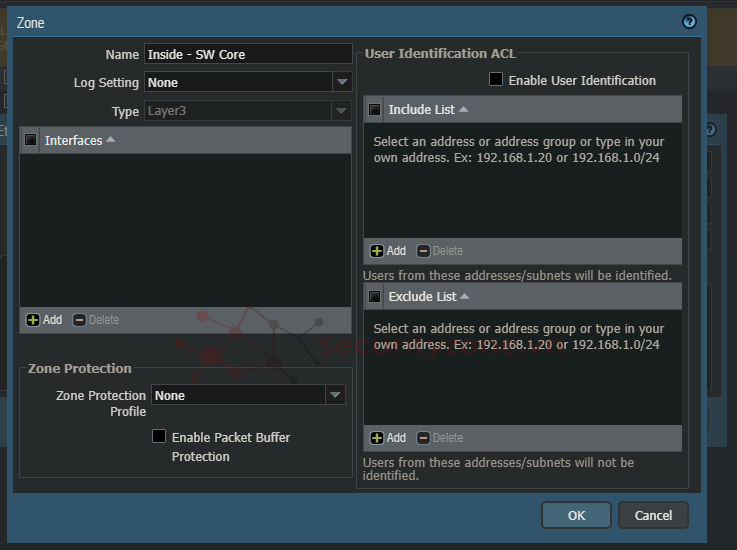
Task: Cancel the Zone dialog
Action: click(653, 515)
